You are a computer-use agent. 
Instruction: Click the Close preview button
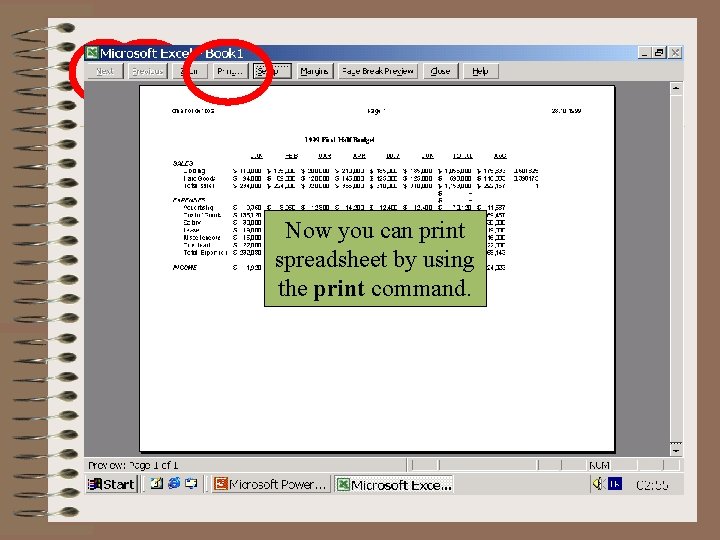point(440,71)
